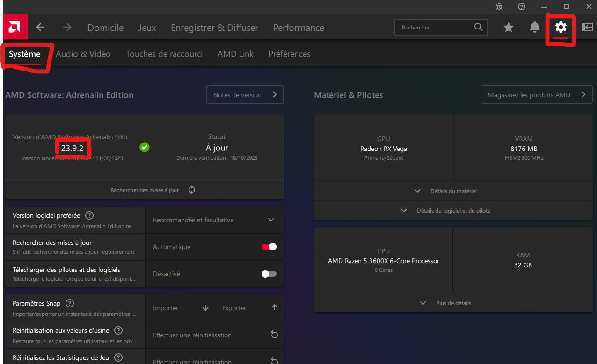Enable Télécharger des pilotes et des logiciels
The height and width of the screenshot is (364, 597).
point(269,274)
